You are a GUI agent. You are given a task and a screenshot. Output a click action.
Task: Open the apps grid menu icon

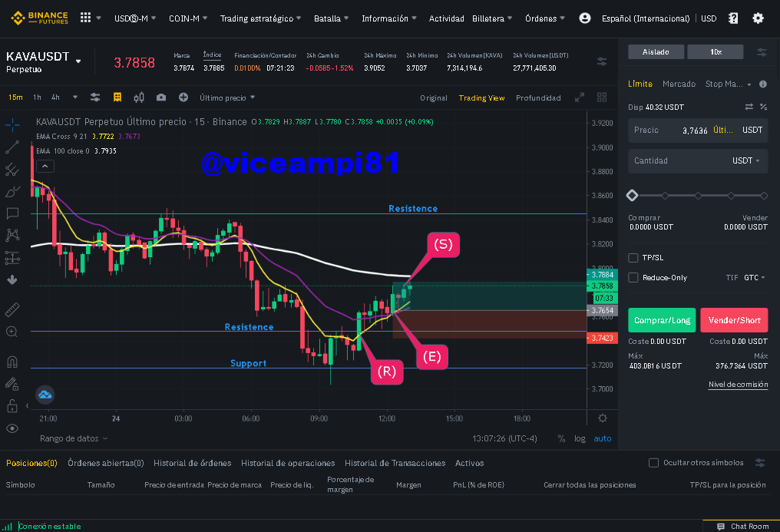[85, 18]
